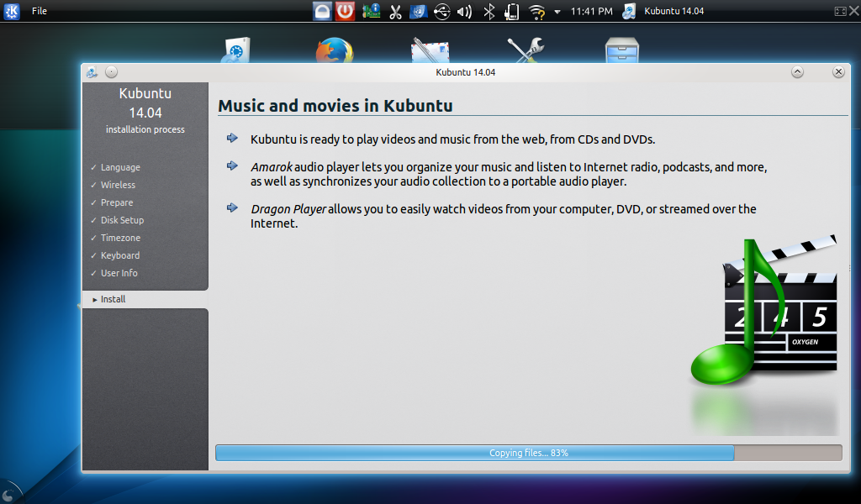This screenshot has width=861, height=504.
Task: Expand hidden system tray icons arrow
Action: coord(557,12)
